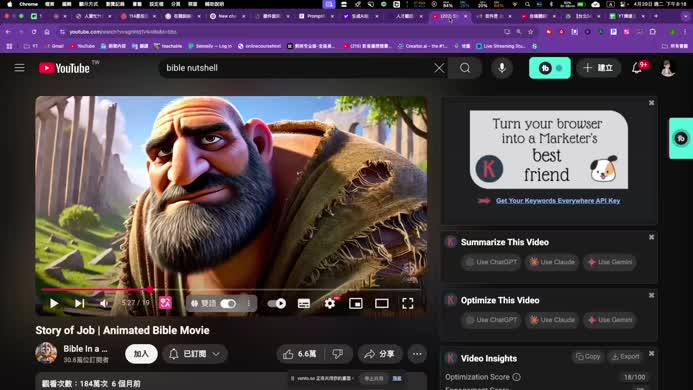
Task: Open Get Your Keywords Everywhere API Key link
Action: (558, 201)
